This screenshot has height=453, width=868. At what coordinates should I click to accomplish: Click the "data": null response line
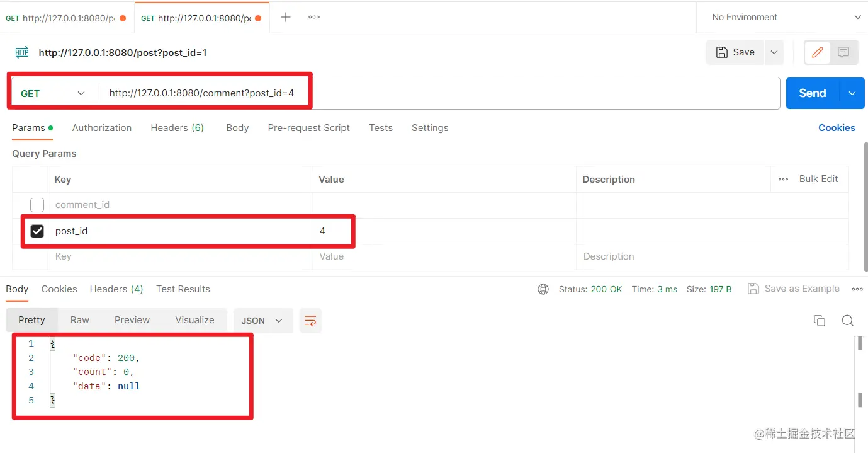point(106,386)
